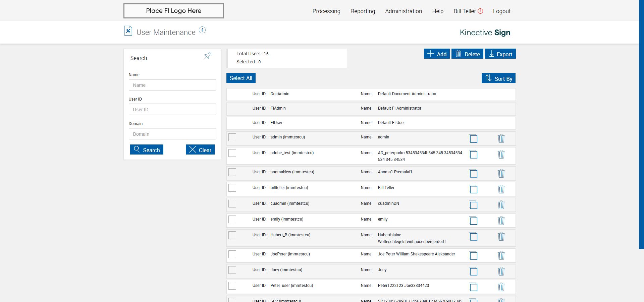This screenshot has width=644, height=302.
Task: Check the Joey user checkbox
Action: pos(232,270)
